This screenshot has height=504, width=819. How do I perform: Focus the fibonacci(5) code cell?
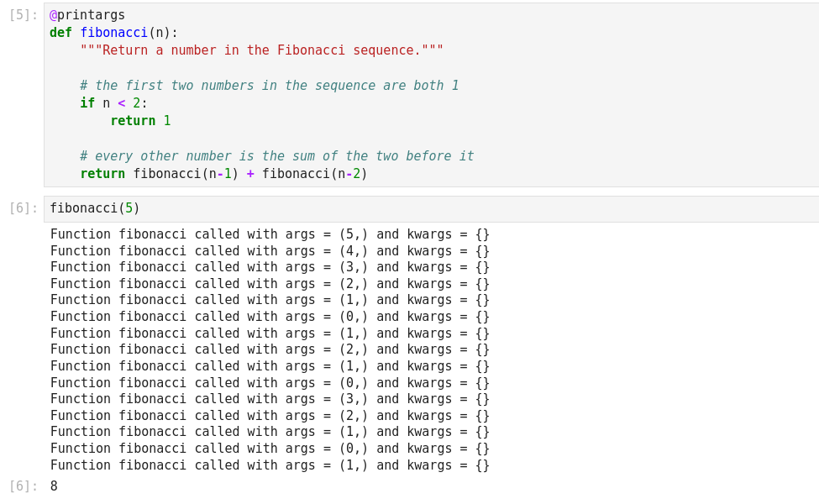420,208
